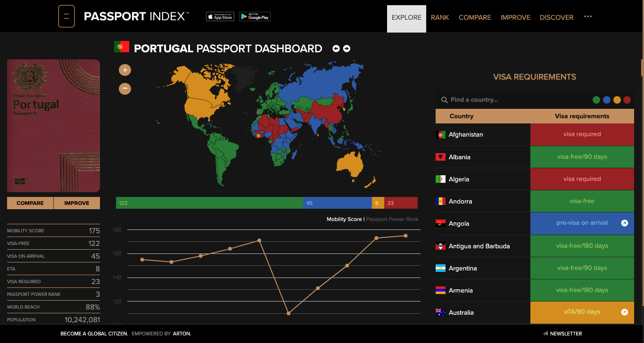The image size is (644, 343).
Task: Filter by red visa required dot
Action: click(x=627, y=100)
